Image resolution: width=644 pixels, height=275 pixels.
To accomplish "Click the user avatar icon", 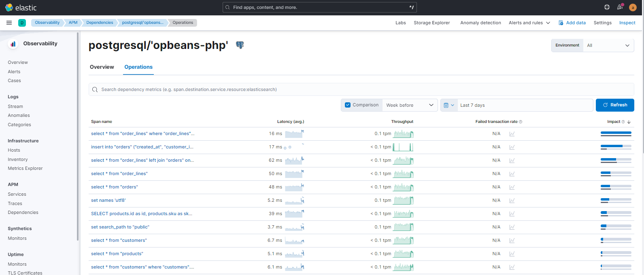I will click(633, 8).
